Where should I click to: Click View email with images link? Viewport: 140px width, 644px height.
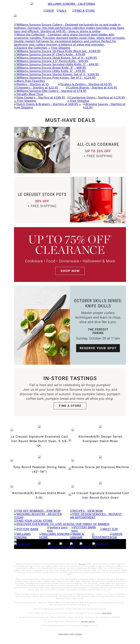pyautogui.click(x=70, y=634)
